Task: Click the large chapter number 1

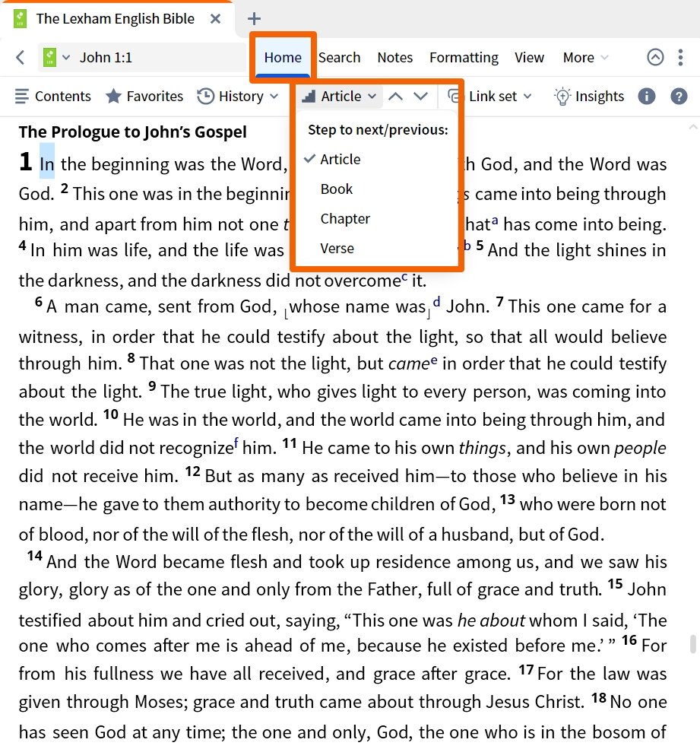Action: coord(26,161)
